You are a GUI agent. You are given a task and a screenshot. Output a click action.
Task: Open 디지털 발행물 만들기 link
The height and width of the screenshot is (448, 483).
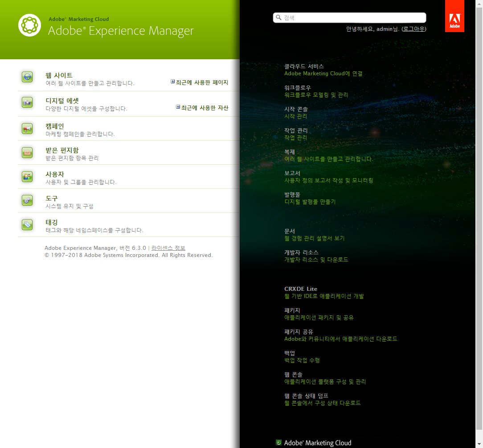pyautogui.click(x=310, y=202)
